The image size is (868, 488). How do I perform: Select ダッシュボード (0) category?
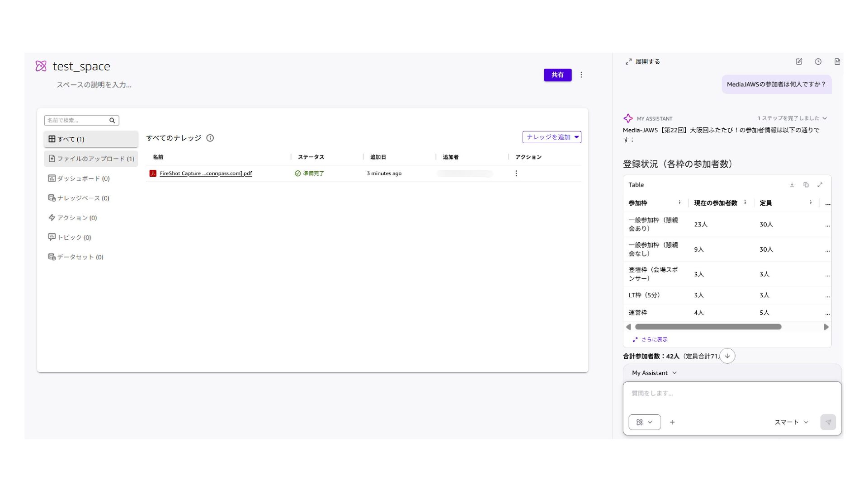point(91,178)
